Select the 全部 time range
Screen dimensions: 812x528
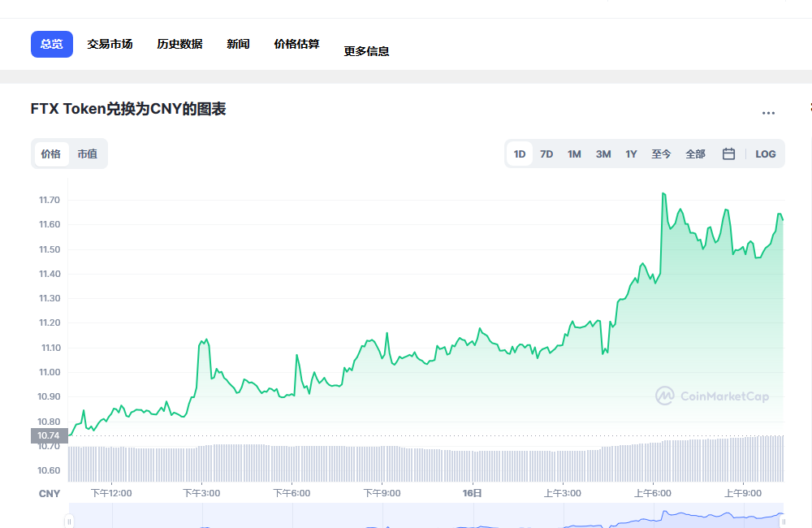pyautogui.click(x=696, y=154)
